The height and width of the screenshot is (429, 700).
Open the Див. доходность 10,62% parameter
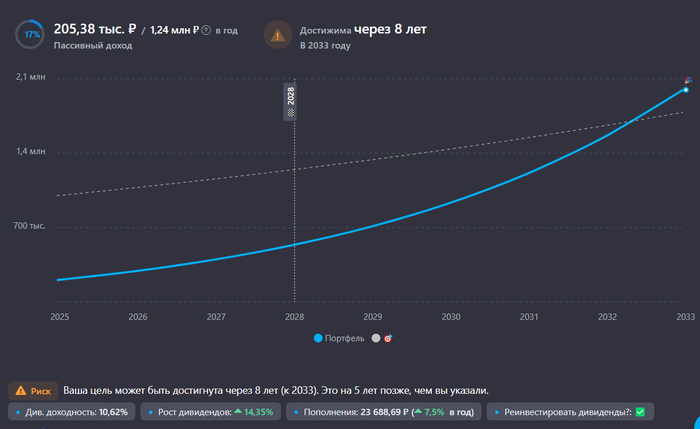pyautogui.click(x=71, y=412)
